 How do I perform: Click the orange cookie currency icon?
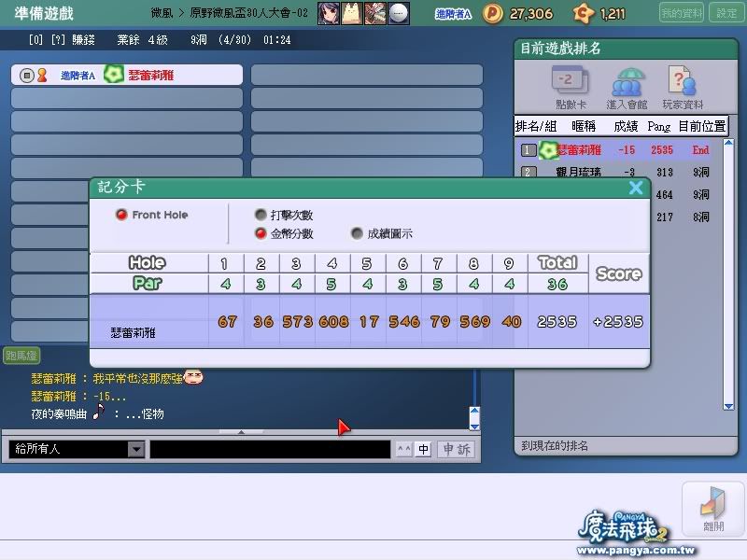click(584, 14)
